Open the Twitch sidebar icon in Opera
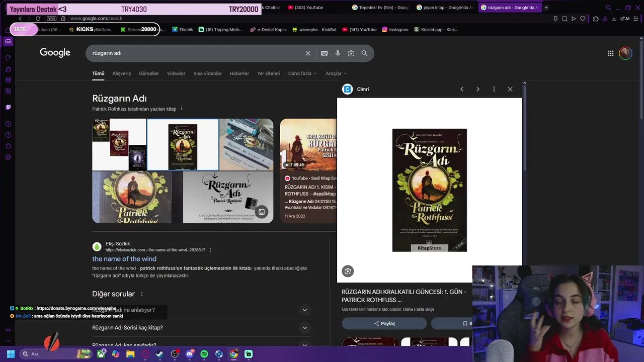 (8, 107)
